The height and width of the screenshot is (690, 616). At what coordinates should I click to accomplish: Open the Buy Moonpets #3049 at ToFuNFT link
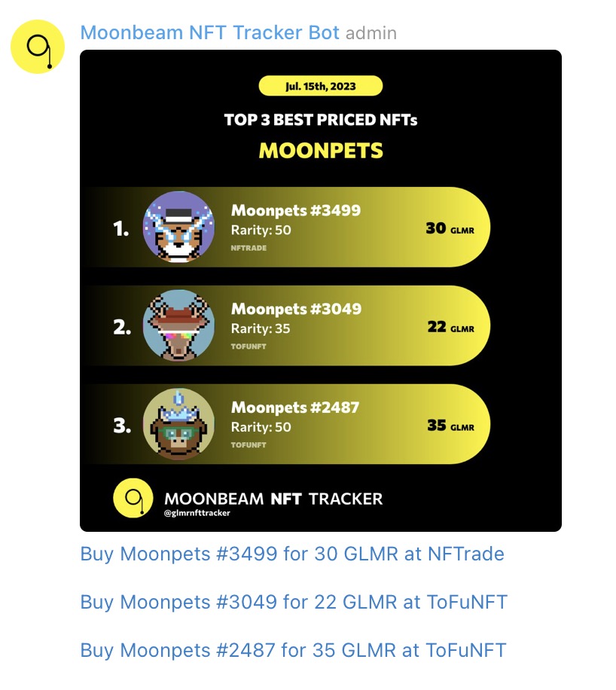[x=294, y=603]
